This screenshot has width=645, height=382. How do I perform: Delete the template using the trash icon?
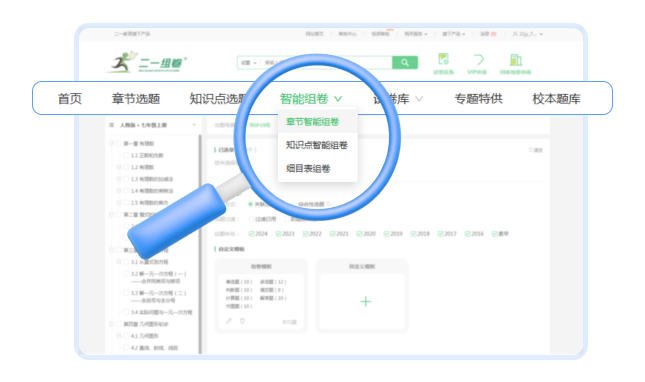click(x=242, y=321)
